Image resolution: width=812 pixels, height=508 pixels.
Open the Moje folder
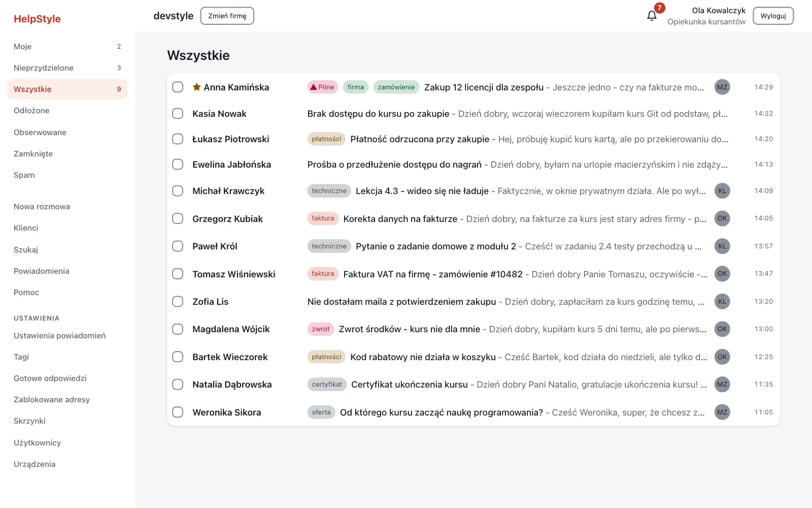coord(67,46)
